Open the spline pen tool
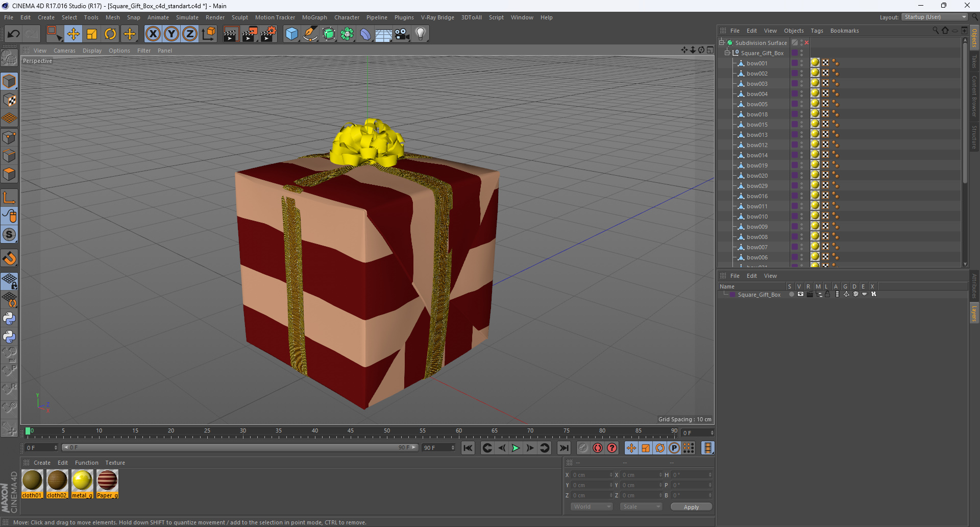Screen dimensions: 980x527 (x=310, y=34)
